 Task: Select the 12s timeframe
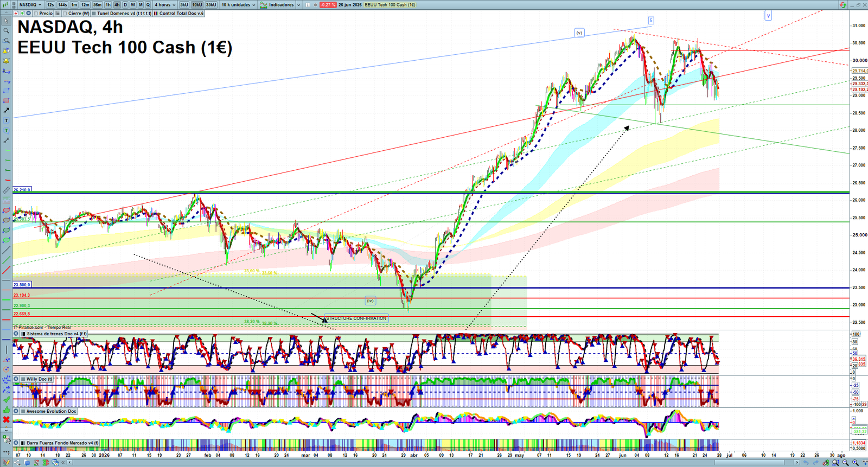50,4
